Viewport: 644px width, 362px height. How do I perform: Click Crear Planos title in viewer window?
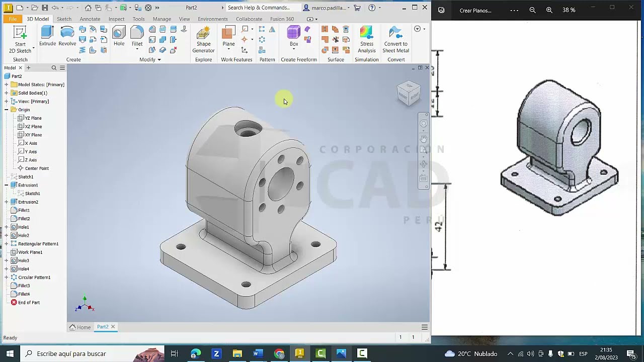click(475, 11)
